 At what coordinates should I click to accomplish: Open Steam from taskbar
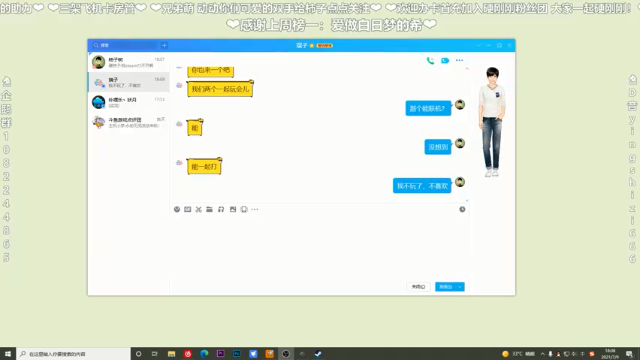coord(318,354)
